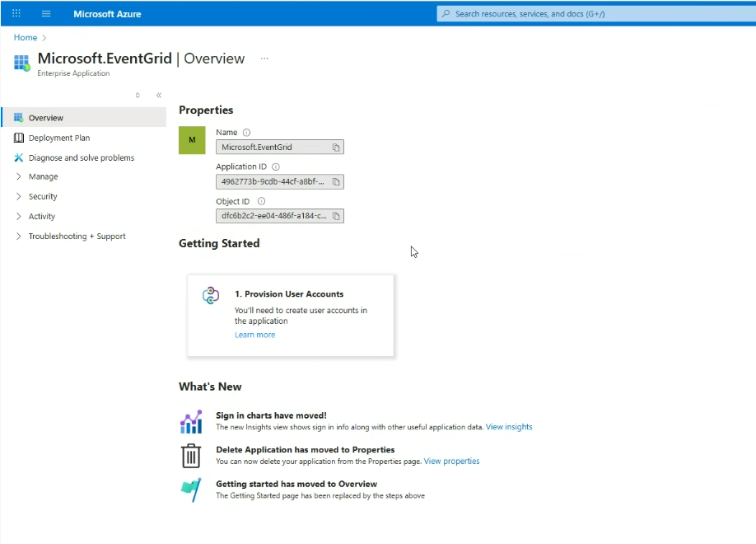
Task: Click the Diagnose wrench icon
Action: coord(18,157)
